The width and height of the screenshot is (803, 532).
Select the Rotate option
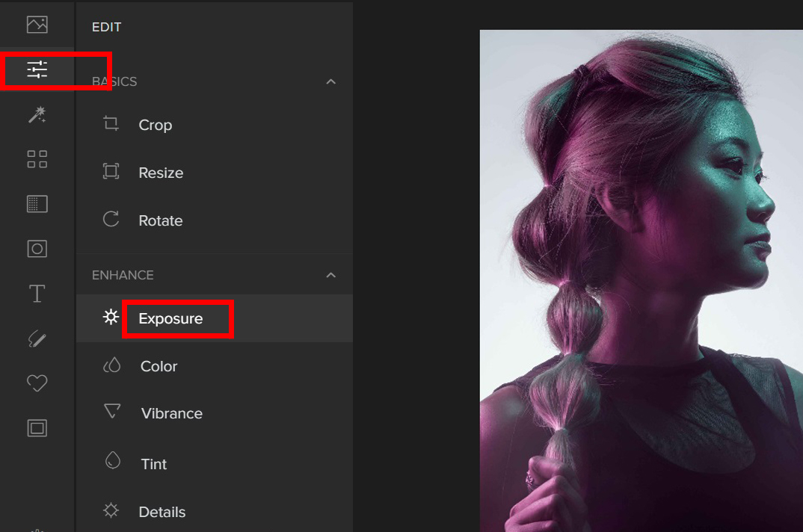[160, 220]
